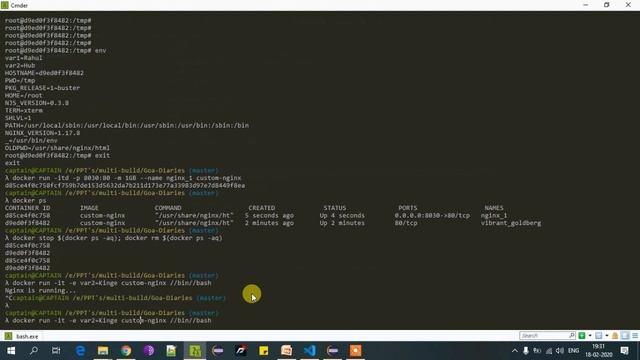Click the red-and-black app icon in the taskbar
The image size is (640, 360).
[241, 351]
